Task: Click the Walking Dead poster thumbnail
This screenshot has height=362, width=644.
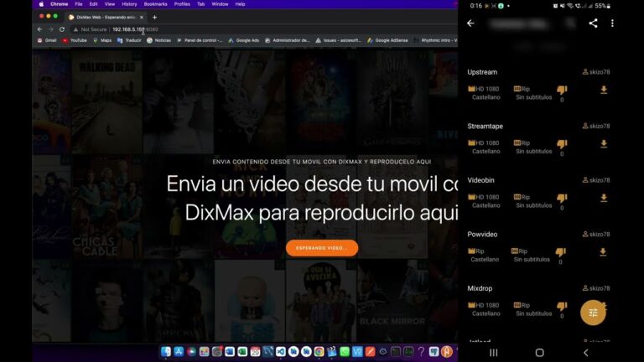Action: (106, 101)
